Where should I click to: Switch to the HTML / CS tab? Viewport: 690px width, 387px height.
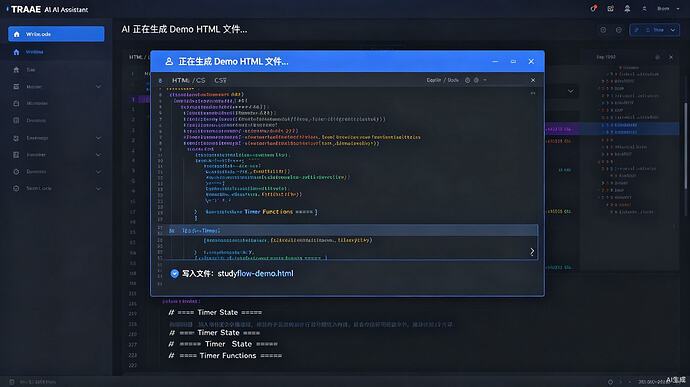coord(188,80)
